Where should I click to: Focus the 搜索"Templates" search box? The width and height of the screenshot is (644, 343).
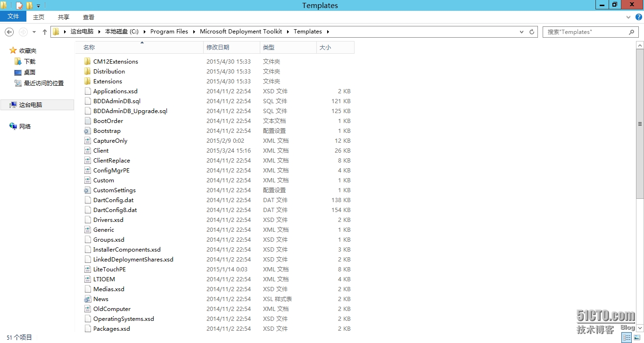pyautogui.click(x=586, y=32)
